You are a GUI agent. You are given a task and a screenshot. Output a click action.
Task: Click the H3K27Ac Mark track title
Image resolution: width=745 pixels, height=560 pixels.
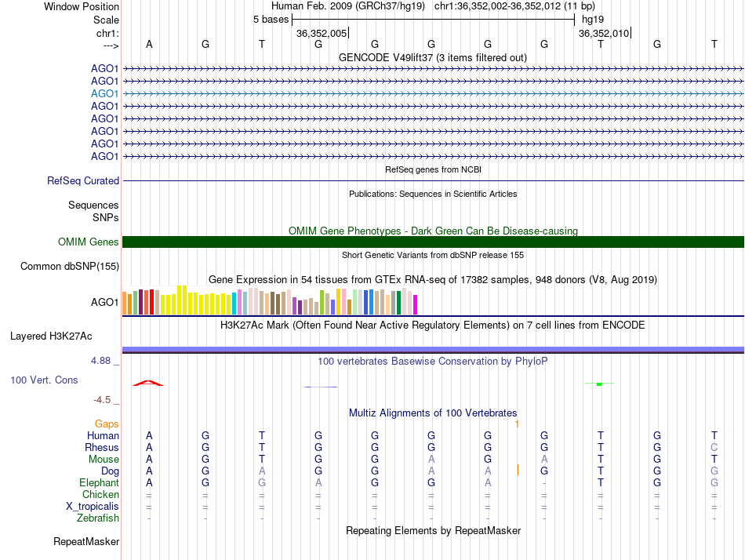[x=433, y=325]
